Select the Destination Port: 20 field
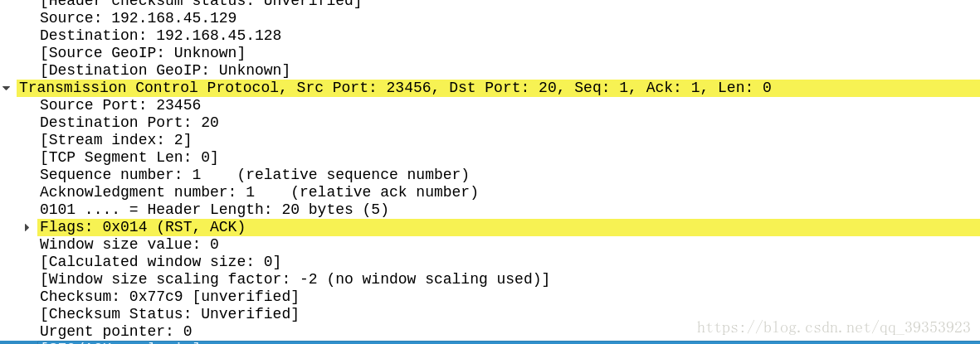Image resolution: width=980 pixels, height=344 pixels. 129,123
